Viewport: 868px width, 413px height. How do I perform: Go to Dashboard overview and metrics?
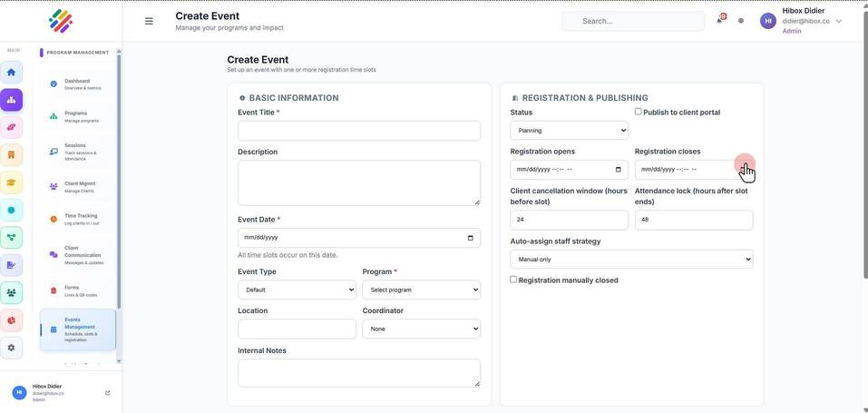pos(77,84)
